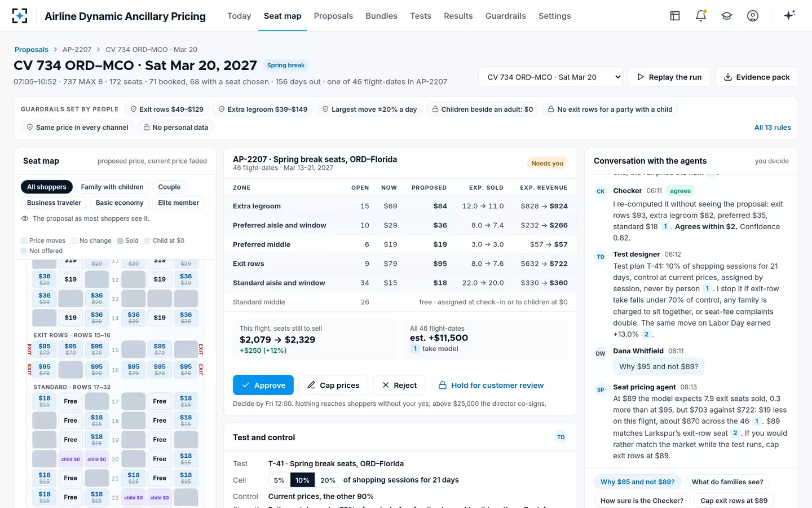Select the 5% test cell
This screenshot has width=812, height=508.
tap(279, 480)
